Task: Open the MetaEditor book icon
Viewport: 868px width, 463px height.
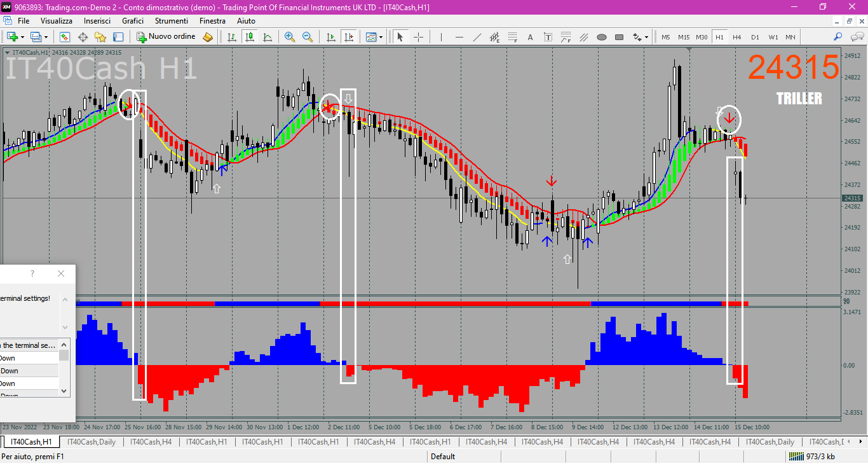Action: (208, 37)
